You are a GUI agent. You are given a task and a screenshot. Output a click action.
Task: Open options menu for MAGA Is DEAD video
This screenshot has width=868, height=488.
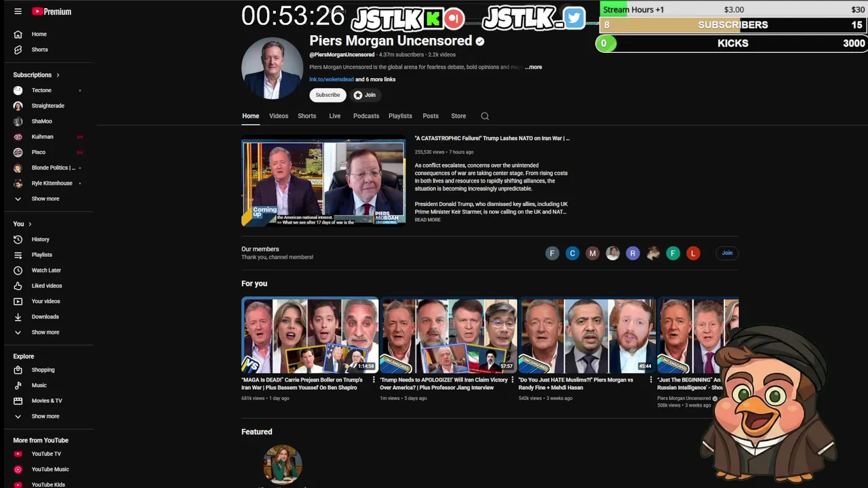pos(374,380)
